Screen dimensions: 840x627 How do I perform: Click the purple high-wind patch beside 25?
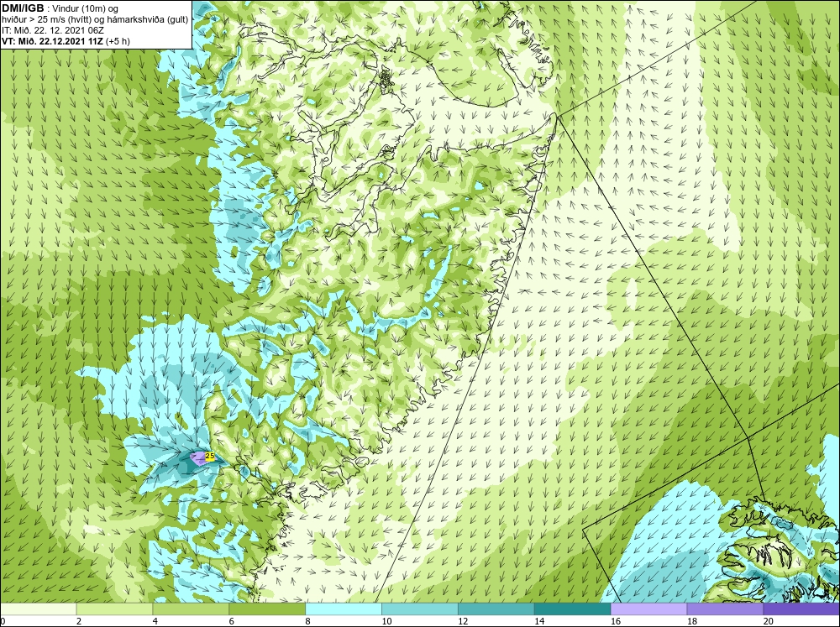coord(197,458)
